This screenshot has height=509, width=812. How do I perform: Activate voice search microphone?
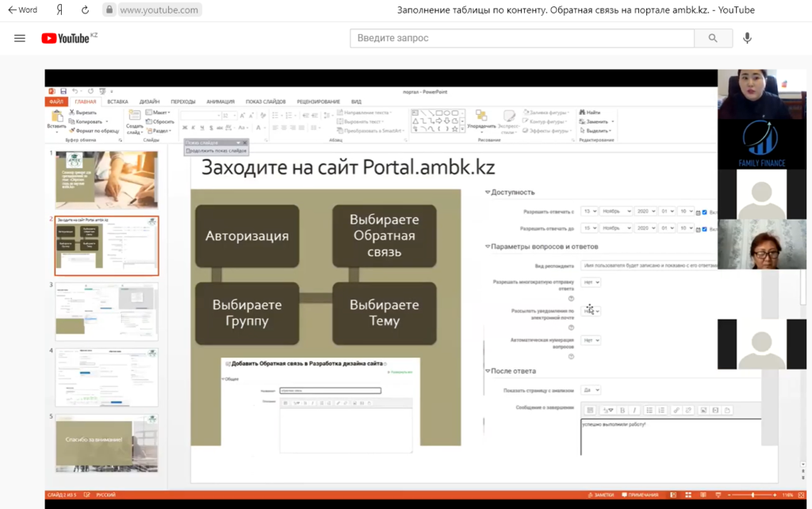point(747,38)
